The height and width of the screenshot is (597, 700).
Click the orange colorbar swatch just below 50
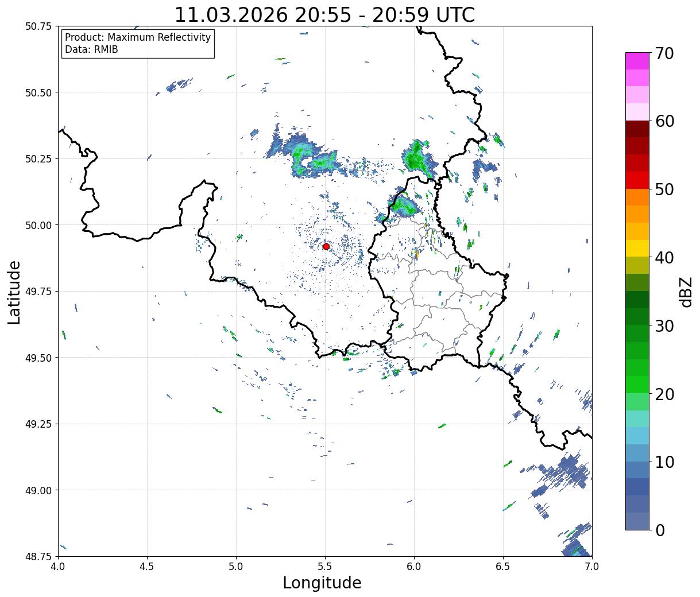tap(637, 197)
